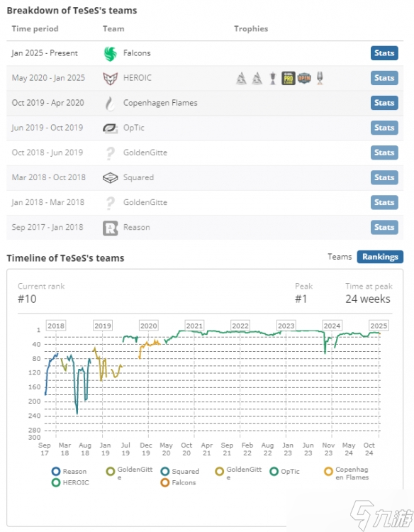Click the OpTic team logo
The width and height of the screenshot is (414, 532).
point(110,128)
